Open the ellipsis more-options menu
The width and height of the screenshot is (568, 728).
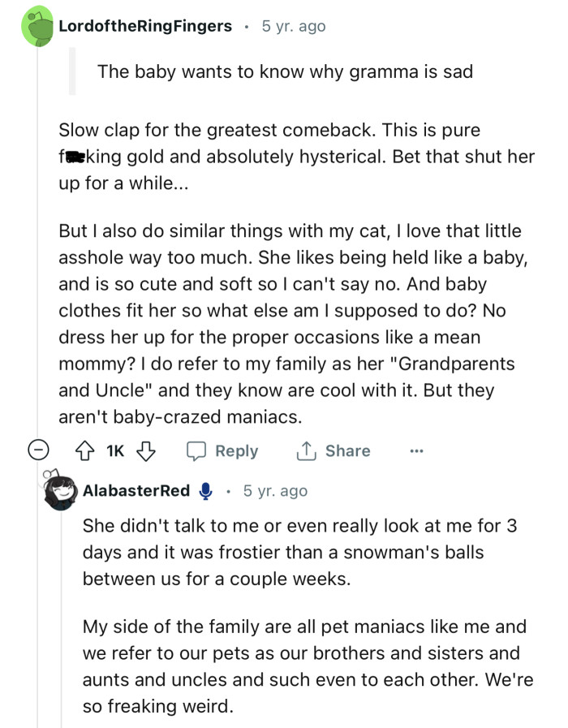click(x=416, y=450)
